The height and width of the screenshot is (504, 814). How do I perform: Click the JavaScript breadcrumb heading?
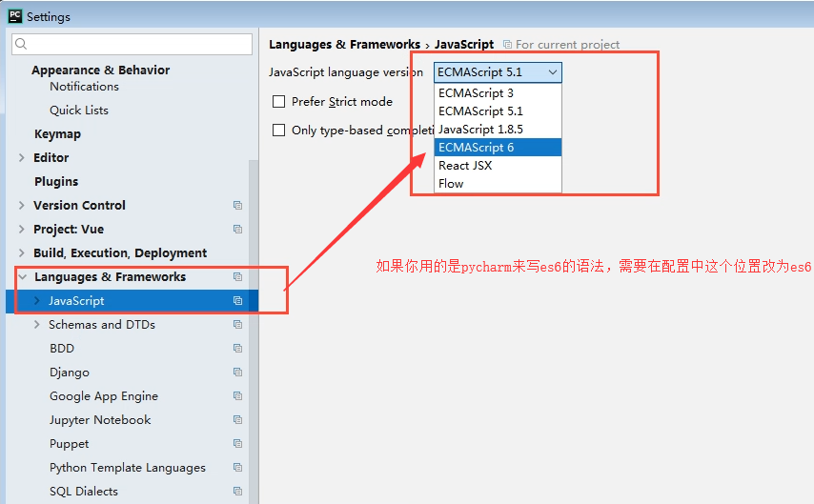pyautogui.click(x=464, y=45)
